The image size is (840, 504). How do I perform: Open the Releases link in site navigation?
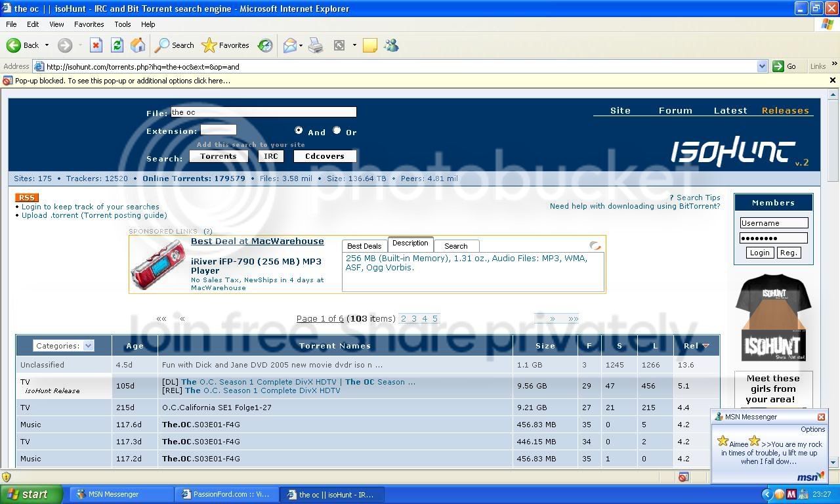tap(786, 110)
